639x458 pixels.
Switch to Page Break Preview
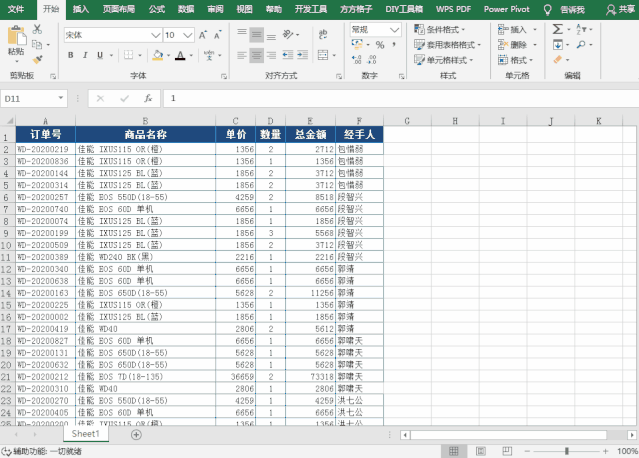pos(507,451)
